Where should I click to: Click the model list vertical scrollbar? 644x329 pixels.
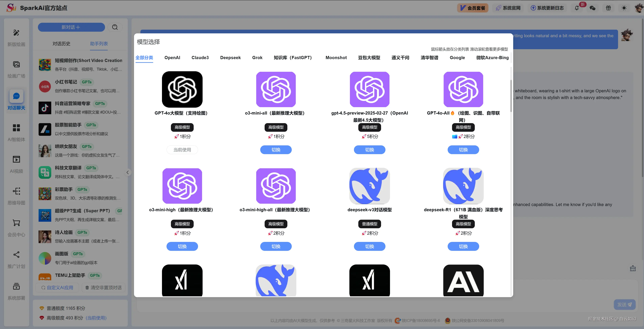click(x=511, y=96)
